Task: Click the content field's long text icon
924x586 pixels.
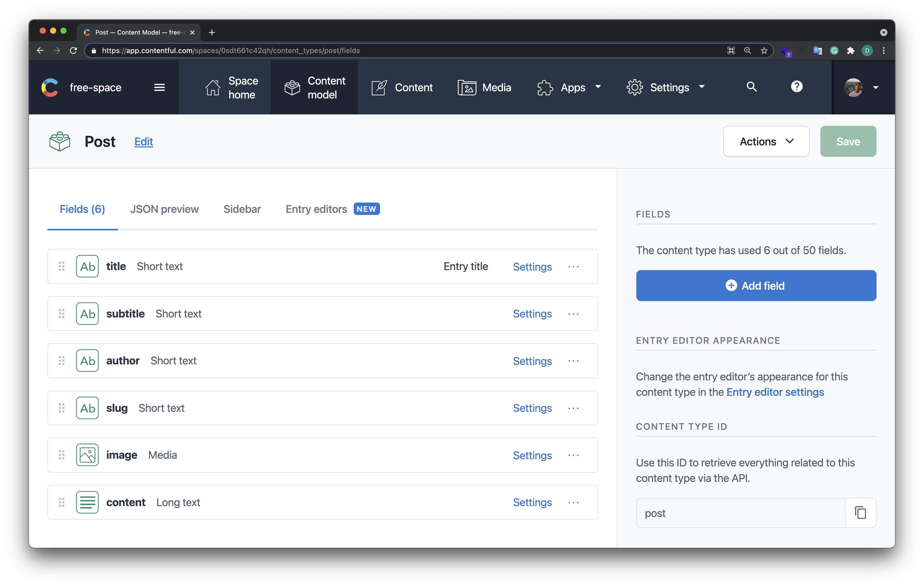Action: (x=87, y=502)
